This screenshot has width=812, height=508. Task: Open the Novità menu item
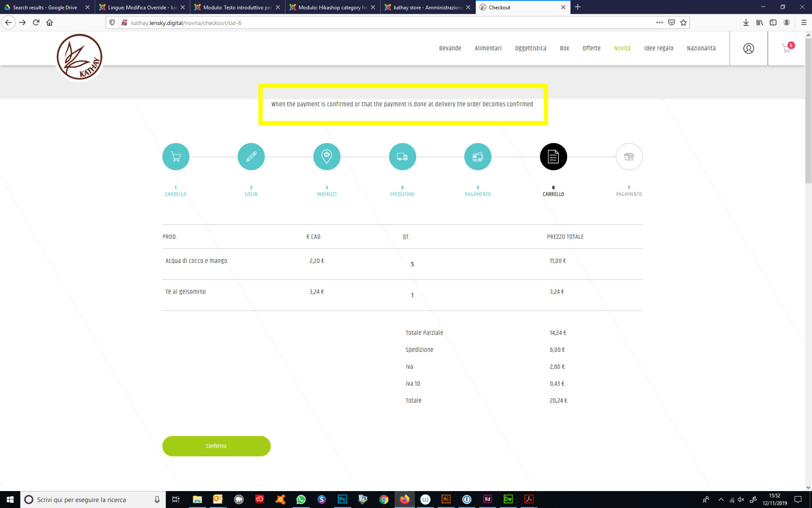[x=622, y=48]
